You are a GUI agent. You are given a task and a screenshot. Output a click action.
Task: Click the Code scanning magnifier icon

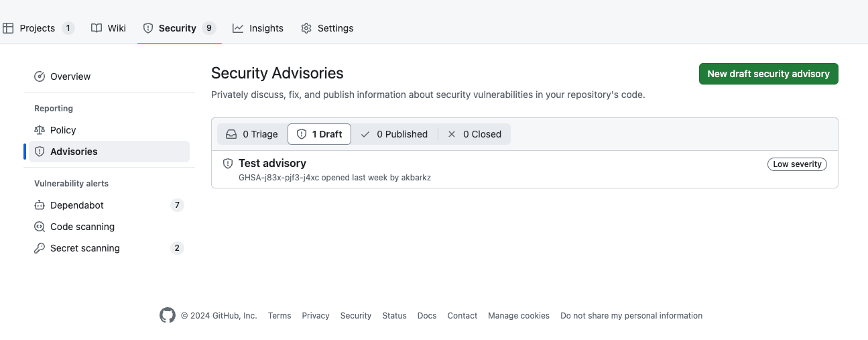40,227
